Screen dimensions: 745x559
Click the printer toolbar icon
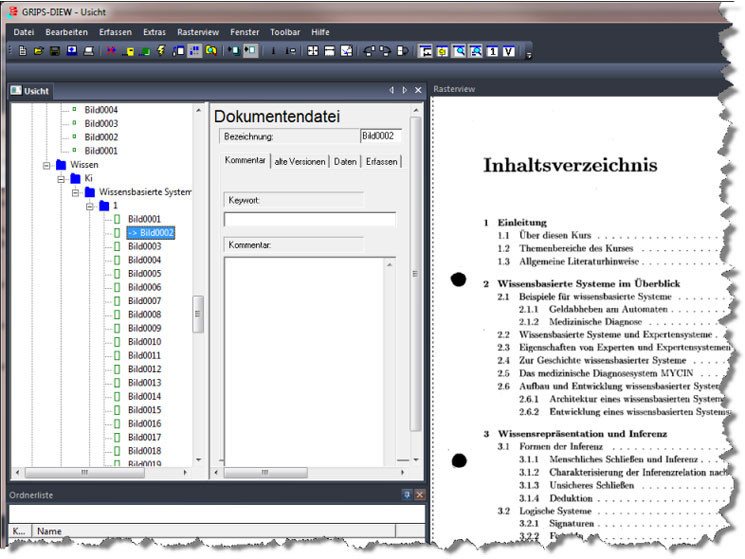pyautogui.click(x=88, y=50)
